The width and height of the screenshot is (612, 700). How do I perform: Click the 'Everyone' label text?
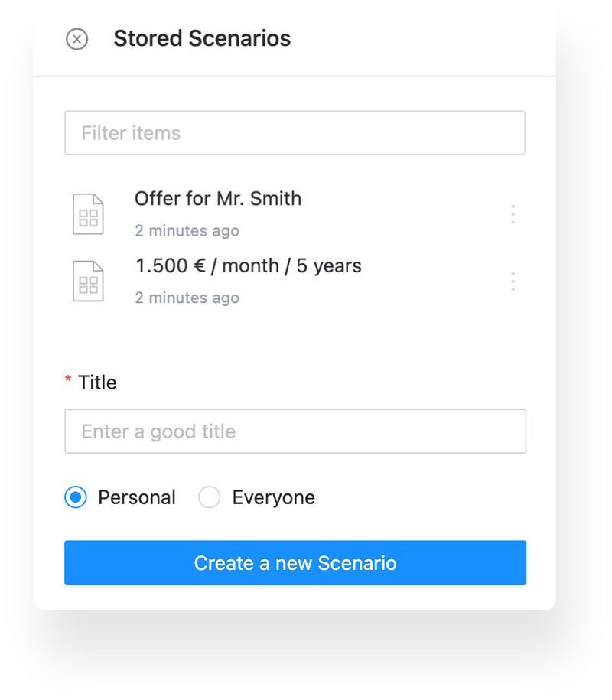(273, 498)
